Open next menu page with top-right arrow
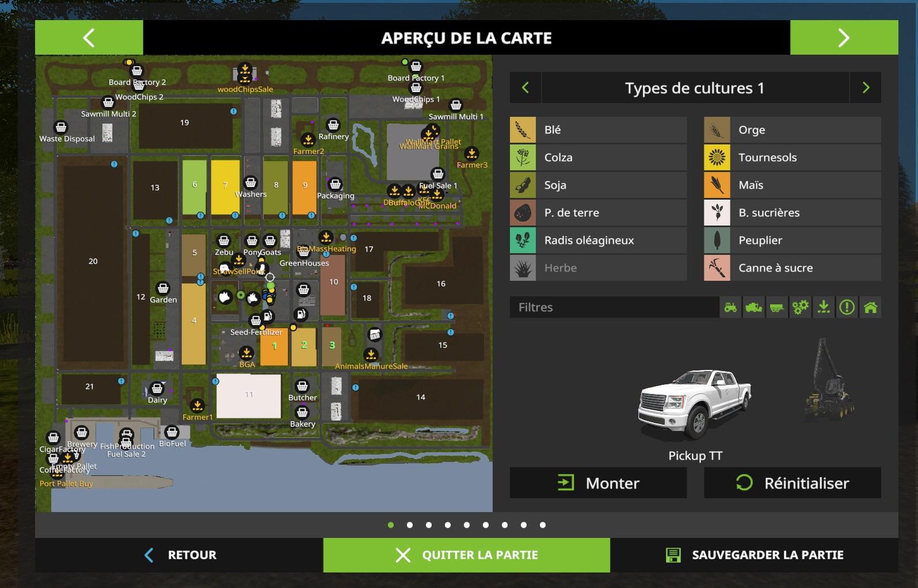 click(844, 38)
